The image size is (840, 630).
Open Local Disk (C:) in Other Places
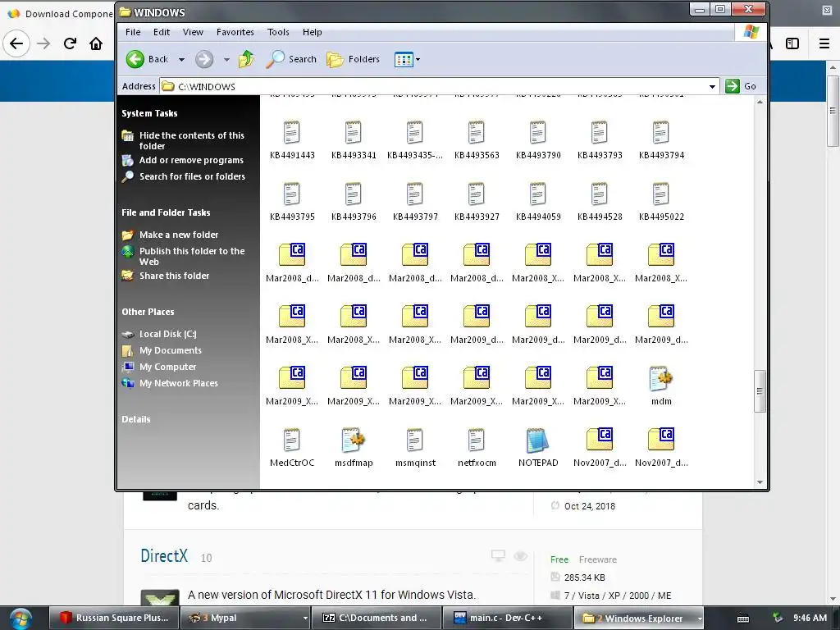click(x=167, y=335)
